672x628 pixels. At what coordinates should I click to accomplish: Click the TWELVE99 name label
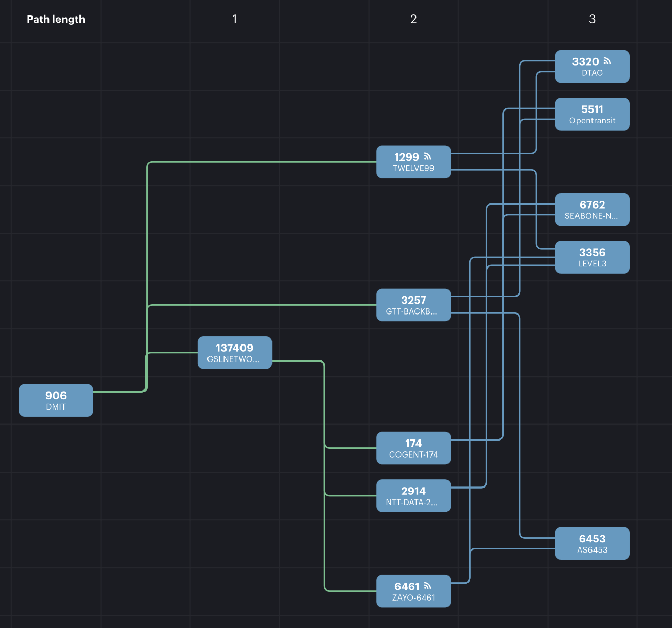(413, 168)
